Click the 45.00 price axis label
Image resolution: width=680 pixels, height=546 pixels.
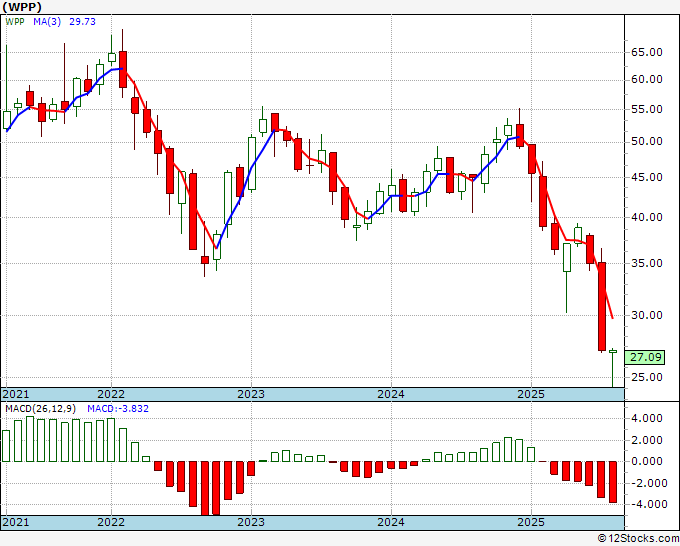pos(647,177)
